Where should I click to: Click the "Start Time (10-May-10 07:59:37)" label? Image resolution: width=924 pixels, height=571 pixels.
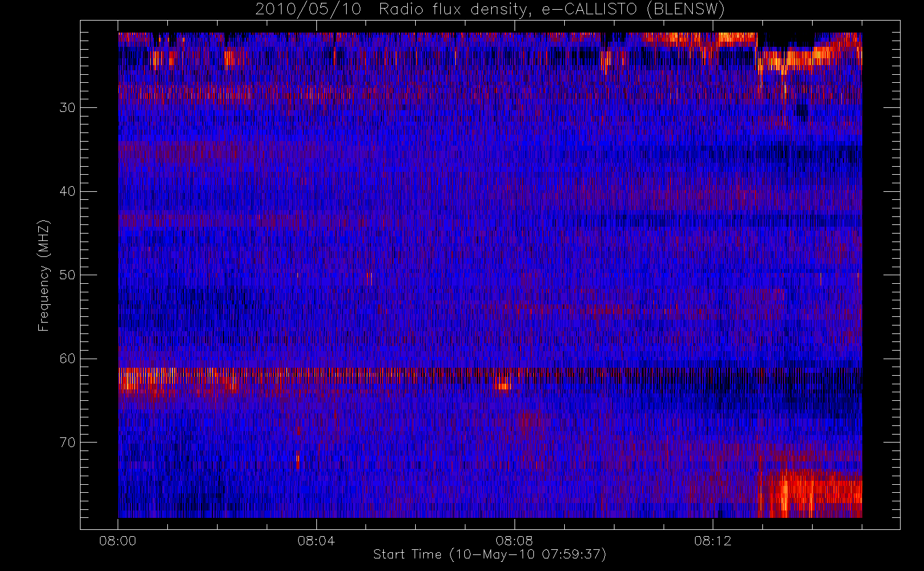coord(489,554)
